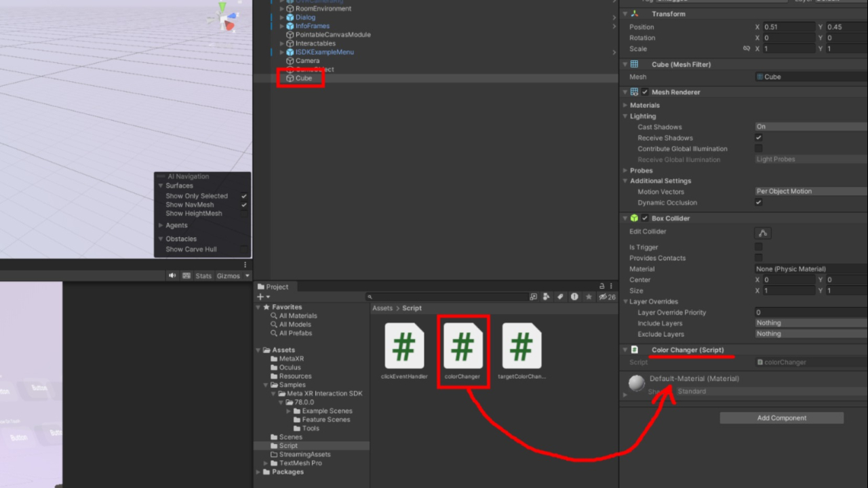Viewport: 868px width, 488px height.
Task: Click the Stats button in Game view
Action: click(203, 276)
